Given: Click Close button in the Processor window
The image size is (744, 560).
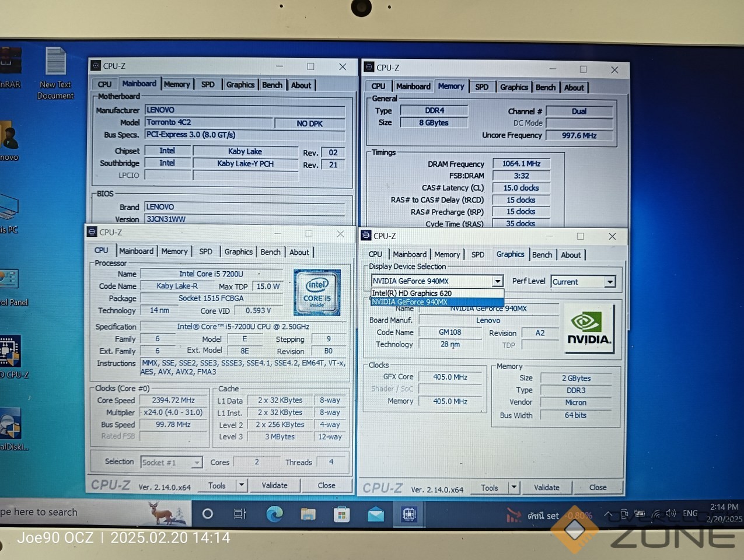Looking at the screenshot, I should [x=326, y=485].
